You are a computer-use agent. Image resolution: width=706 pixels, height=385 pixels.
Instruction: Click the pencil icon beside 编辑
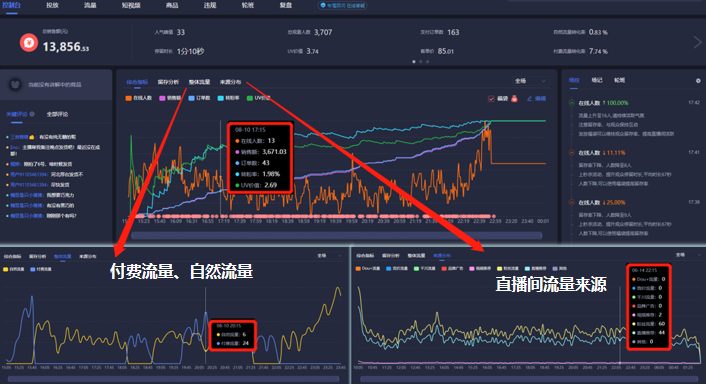pyautogui.click(x=530, y=99)
